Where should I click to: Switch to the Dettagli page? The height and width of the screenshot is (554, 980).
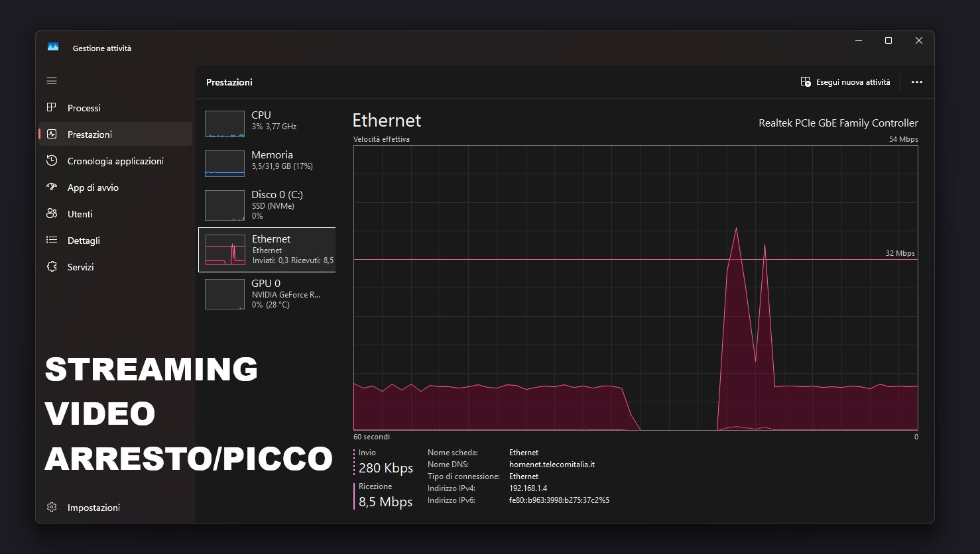(x=84, y=241)
